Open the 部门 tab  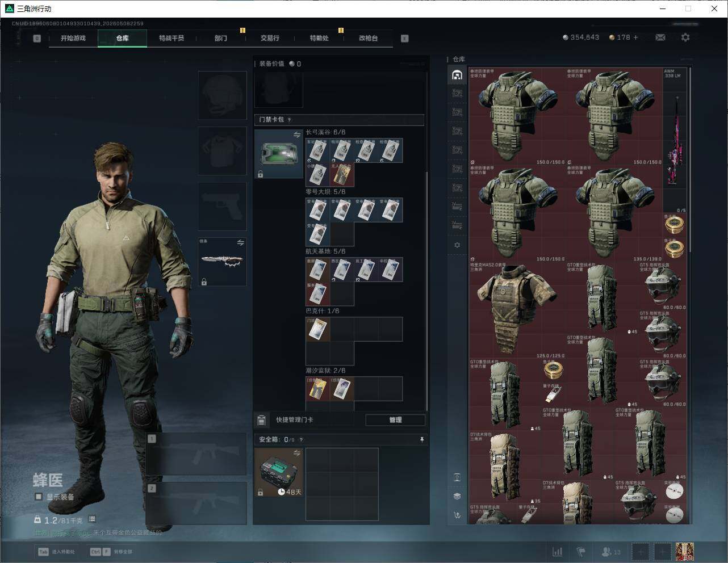click(x=221, y=38)
